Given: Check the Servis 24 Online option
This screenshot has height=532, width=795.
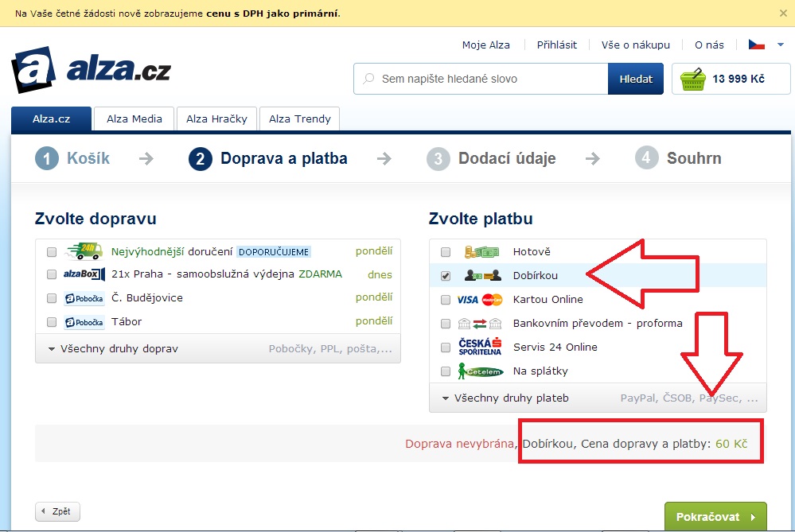Looking at the screenshot, I should tap(445, 347).
